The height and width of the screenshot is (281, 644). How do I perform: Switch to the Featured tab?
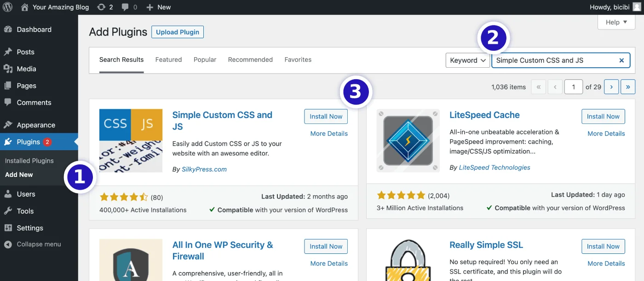click(x=168, y=59)
